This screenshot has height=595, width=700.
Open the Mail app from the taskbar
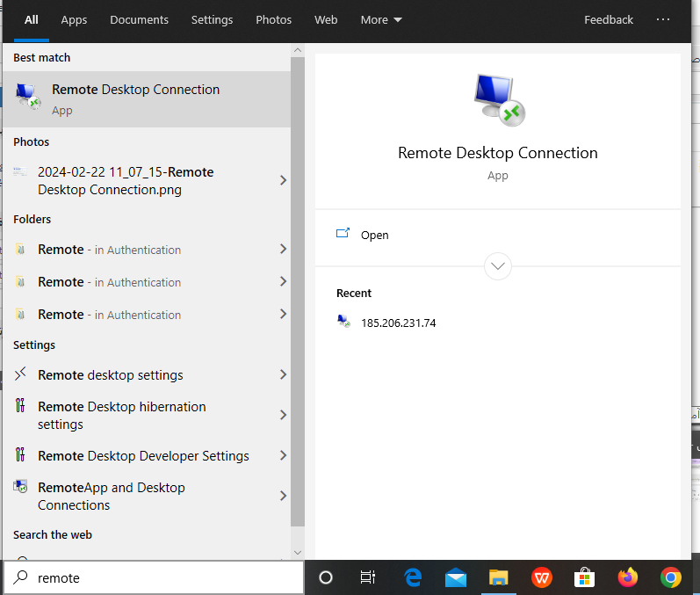[456, 578]
